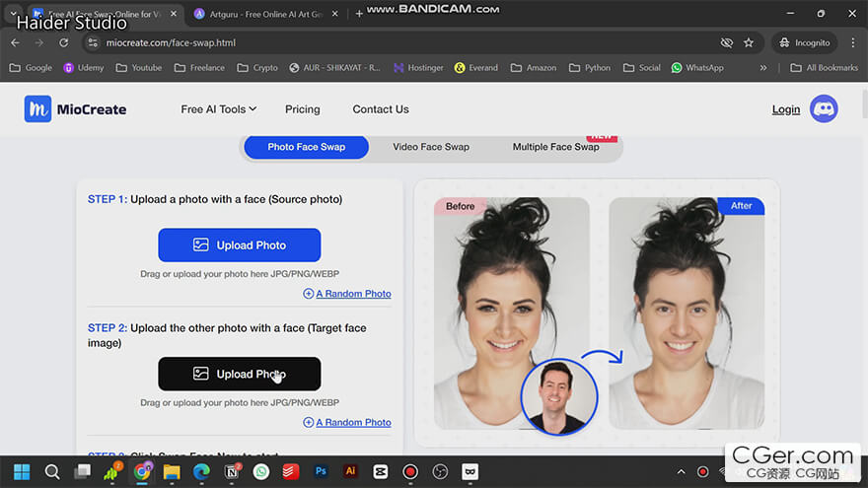
Task: Open the Everand bookmark
Action: coord(476,67)
